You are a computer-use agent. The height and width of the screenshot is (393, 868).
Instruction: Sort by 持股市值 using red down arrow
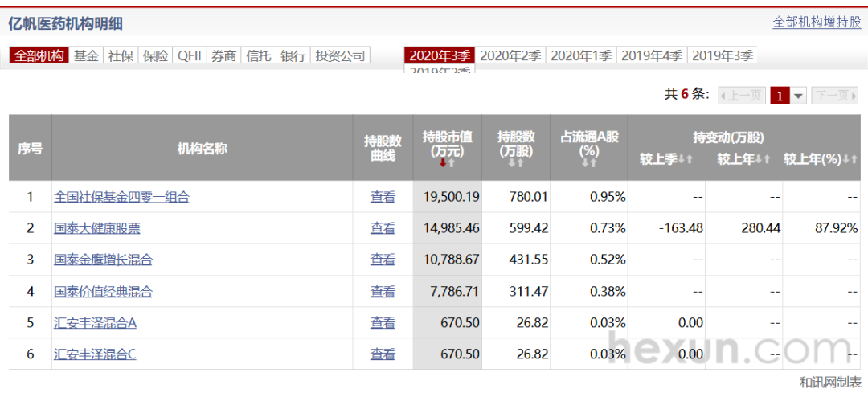click(443, 162)
